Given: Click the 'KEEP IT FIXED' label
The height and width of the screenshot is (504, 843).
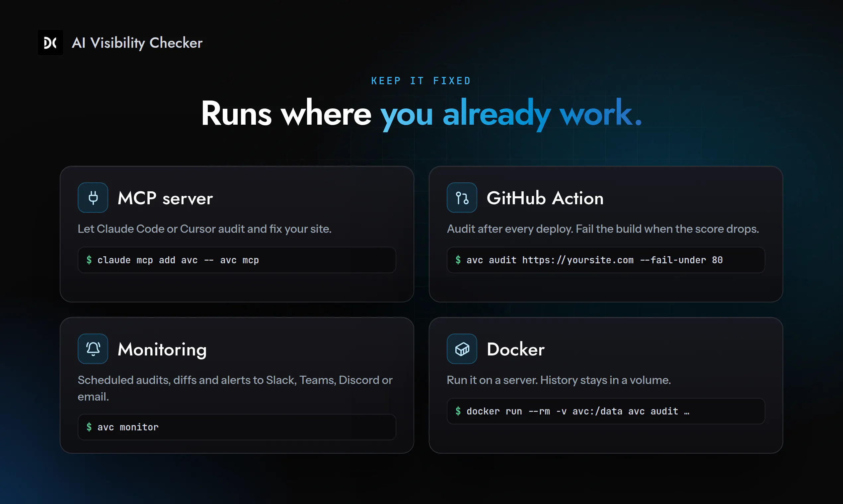Looking at the screenshot, I should [421, 81].
